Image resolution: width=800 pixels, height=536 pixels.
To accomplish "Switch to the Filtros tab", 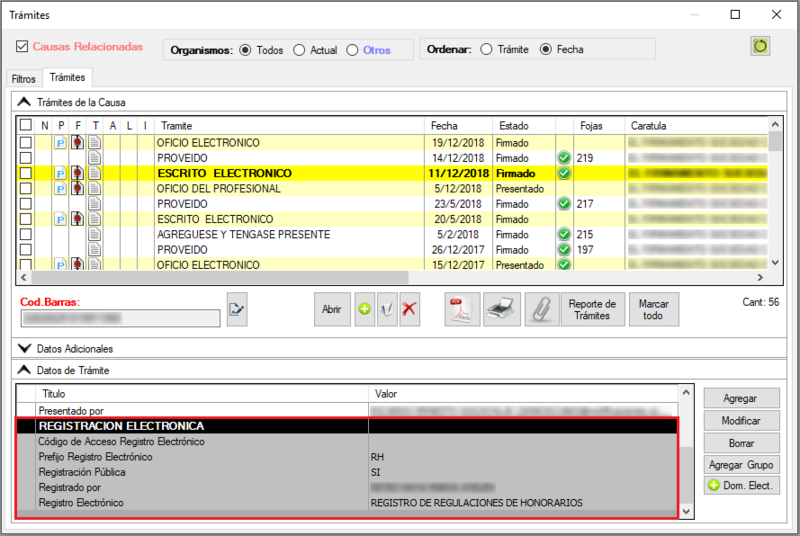I will [23, 79].
